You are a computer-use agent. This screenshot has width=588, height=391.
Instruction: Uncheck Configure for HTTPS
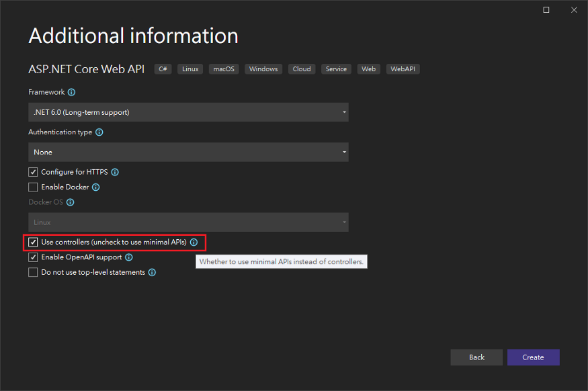tap(33, 172)
